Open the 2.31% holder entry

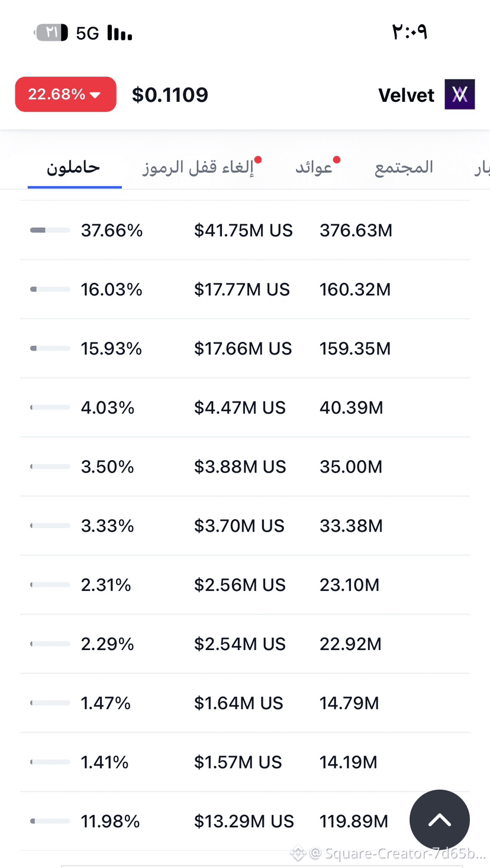pos(245,585)
